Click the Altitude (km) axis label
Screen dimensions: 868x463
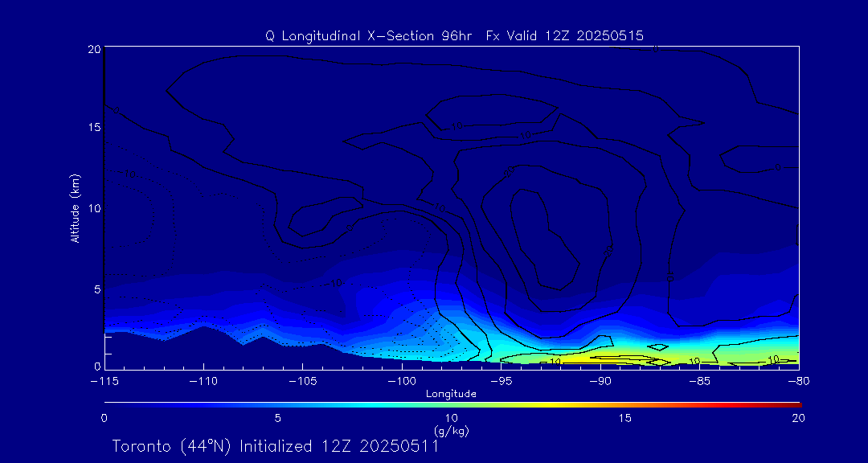(x=75, y=207)
